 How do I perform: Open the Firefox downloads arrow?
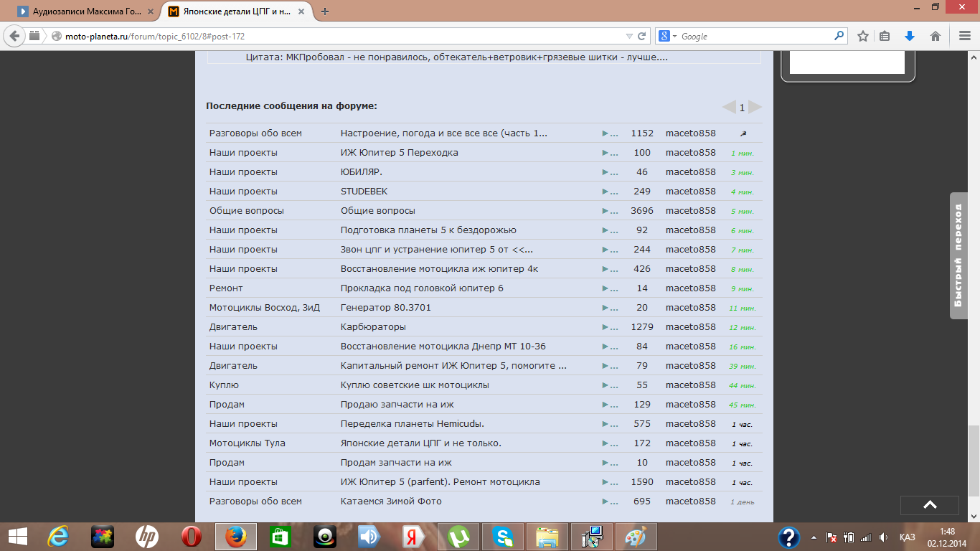910,36
